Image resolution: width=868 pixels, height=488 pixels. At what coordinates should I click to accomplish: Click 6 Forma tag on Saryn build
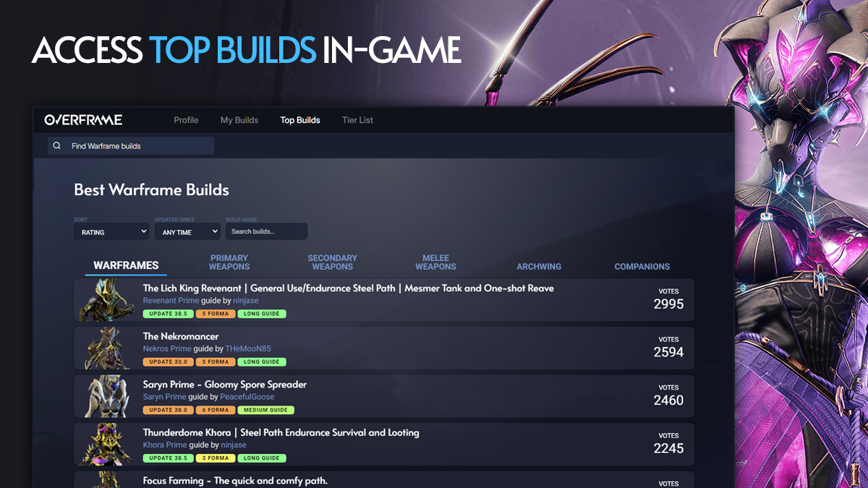tap(215, 410)
